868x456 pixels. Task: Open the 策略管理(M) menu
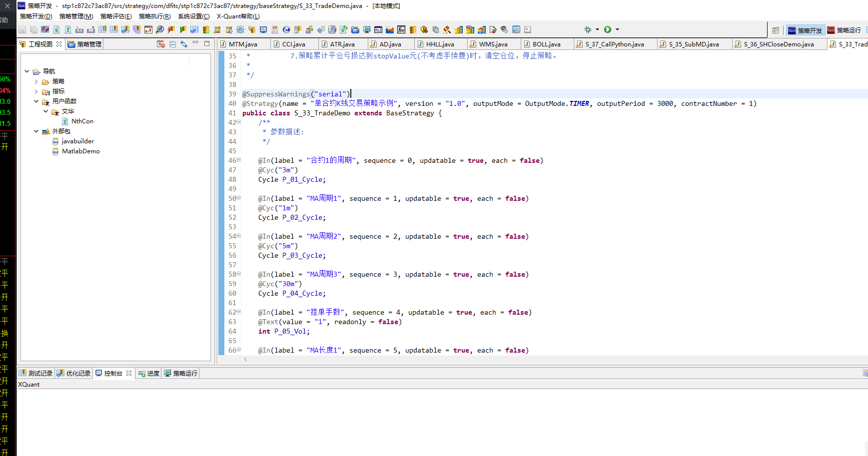76,16
